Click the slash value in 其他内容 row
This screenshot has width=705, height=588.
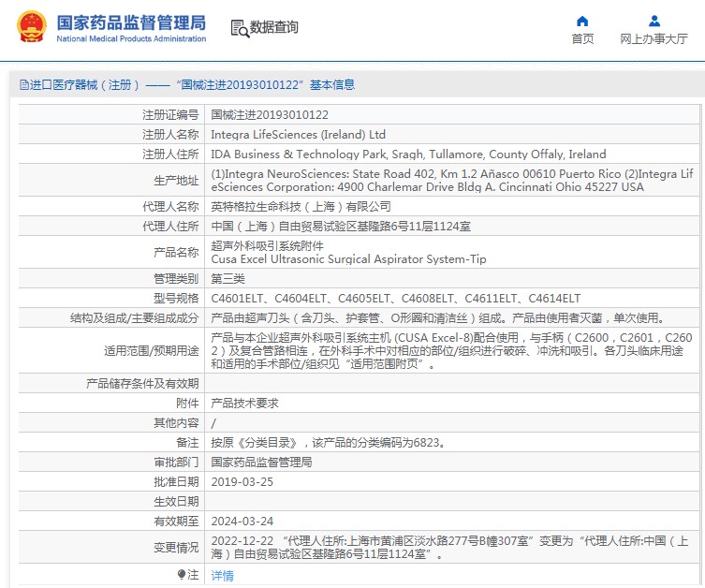click(x=213, y=423)
